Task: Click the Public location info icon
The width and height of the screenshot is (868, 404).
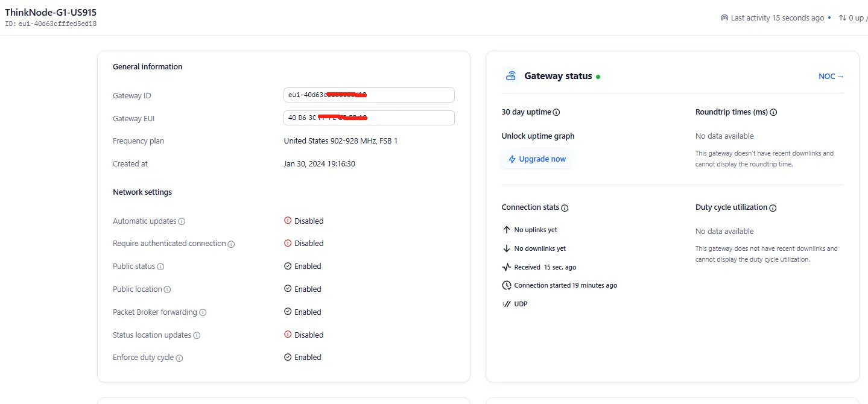Action: click(x=167, y=289)
